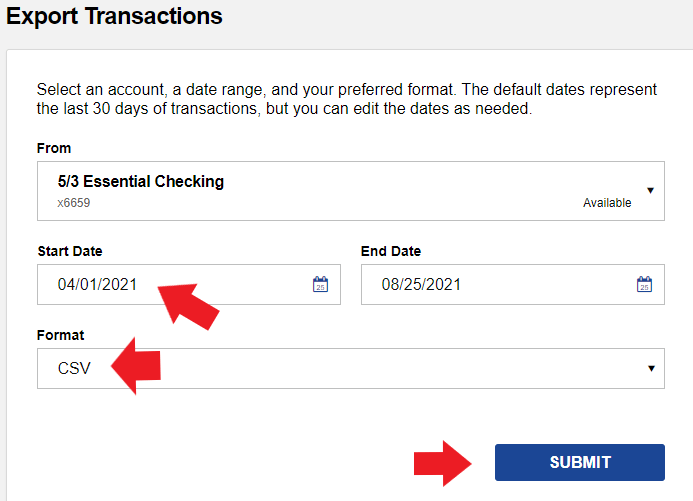Click the End Date field label
Image resolution: width=693 pixels, height=501 pixels.
[391, 251]
